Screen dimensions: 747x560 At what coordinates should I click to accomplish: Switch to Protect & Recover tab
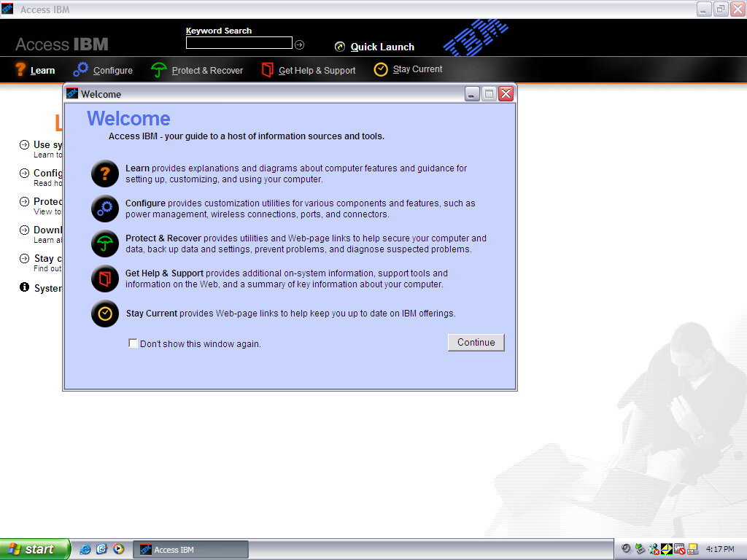coord(197,70)
